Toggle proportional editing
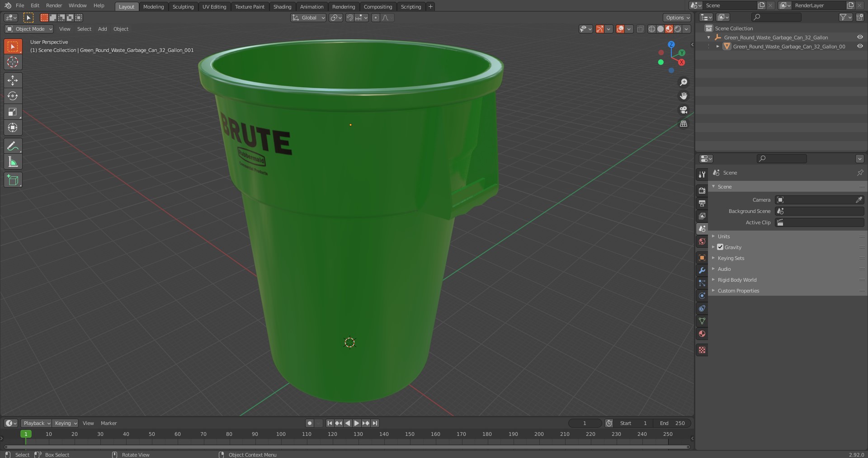This screenshot has width=868, height=458. click(x=375, y=18)
